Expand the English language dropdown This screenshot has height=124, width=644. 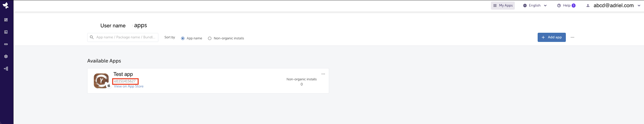click(x=535, y=6)
